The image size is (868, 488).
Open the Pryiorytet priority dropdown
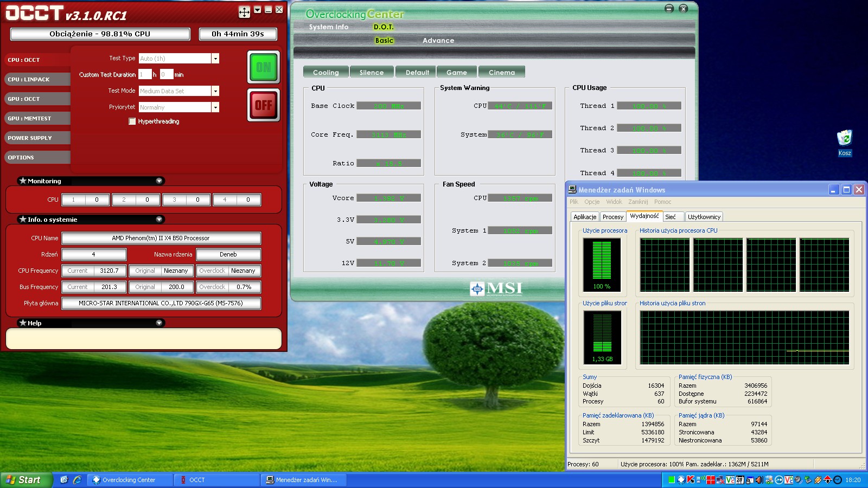[215, 107]
